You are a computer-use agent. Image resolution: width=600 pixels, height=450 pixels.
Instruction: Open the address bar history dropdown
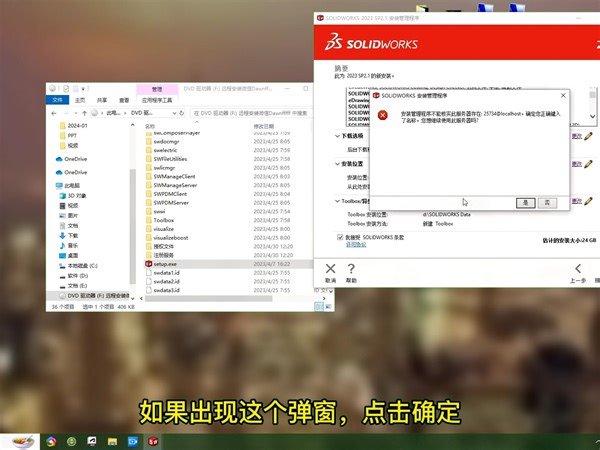pos(174,113)
